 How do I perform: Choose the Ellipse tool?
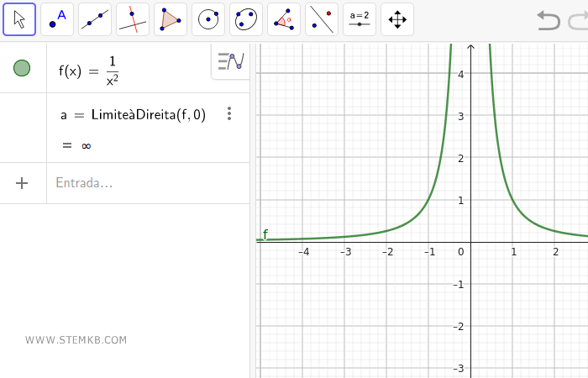click(x=246, y=19)
